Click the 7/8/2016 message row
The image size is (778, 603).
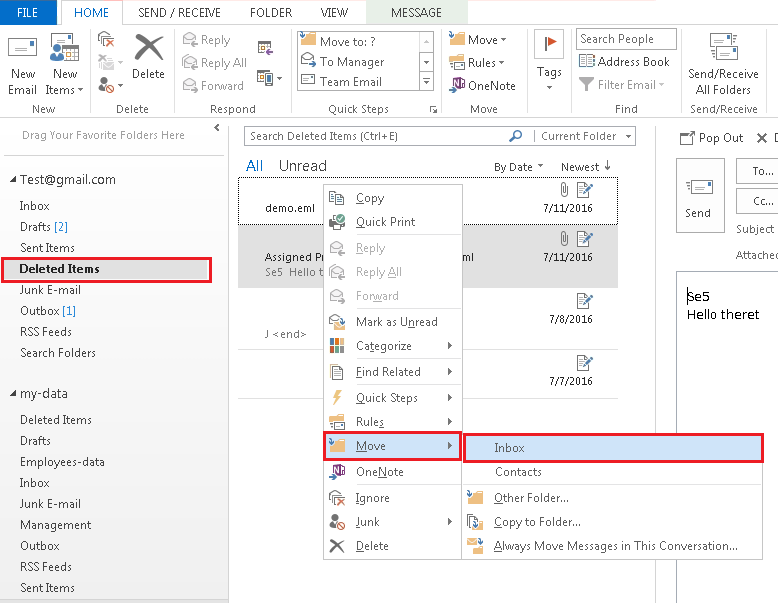coord(570,319)
